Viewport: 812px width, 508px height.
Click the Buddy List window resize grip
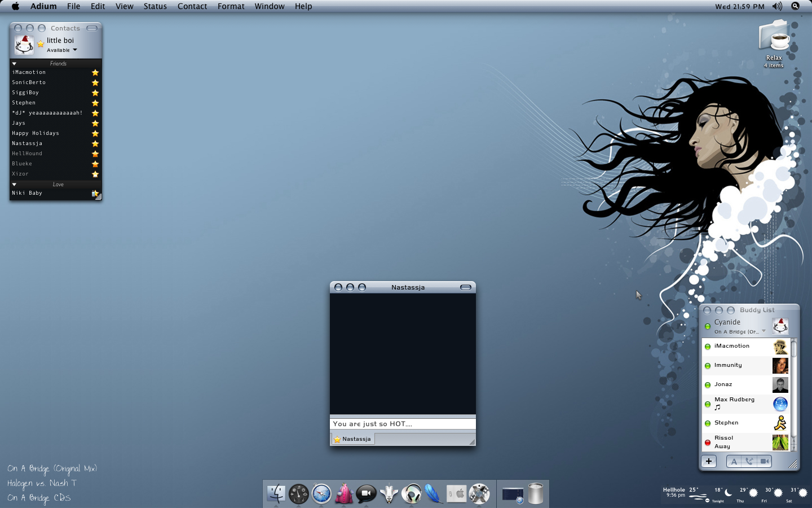point(793,464)
